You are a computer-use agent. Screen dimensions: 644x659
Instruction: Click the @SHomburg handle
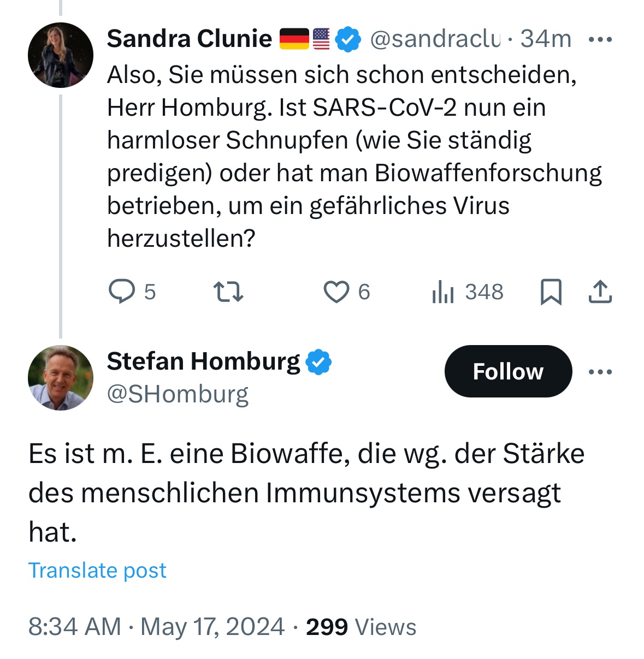click(x=178, y=394)
